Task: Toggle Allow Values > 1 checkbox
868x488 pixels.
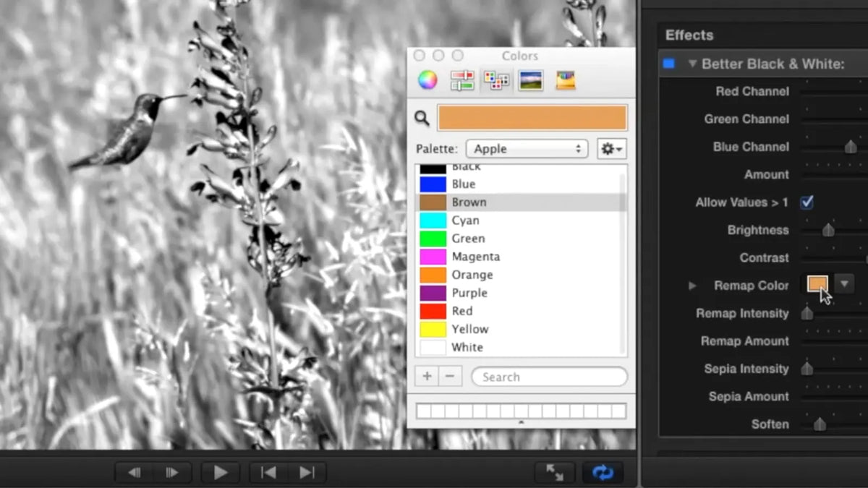Action: [x=807, y=202]
